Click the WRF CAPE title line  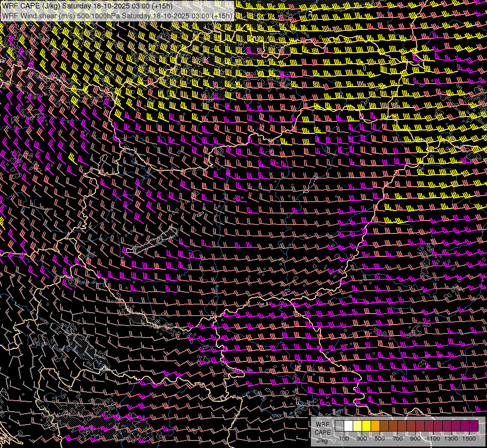88,5
